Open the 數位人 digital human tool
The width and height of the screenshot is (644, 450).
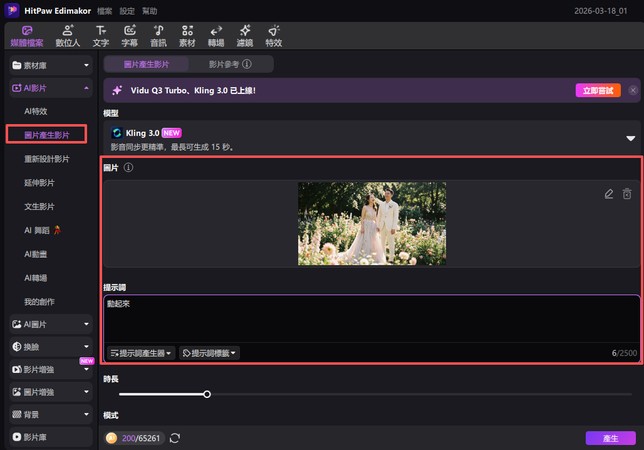point(68,36)
